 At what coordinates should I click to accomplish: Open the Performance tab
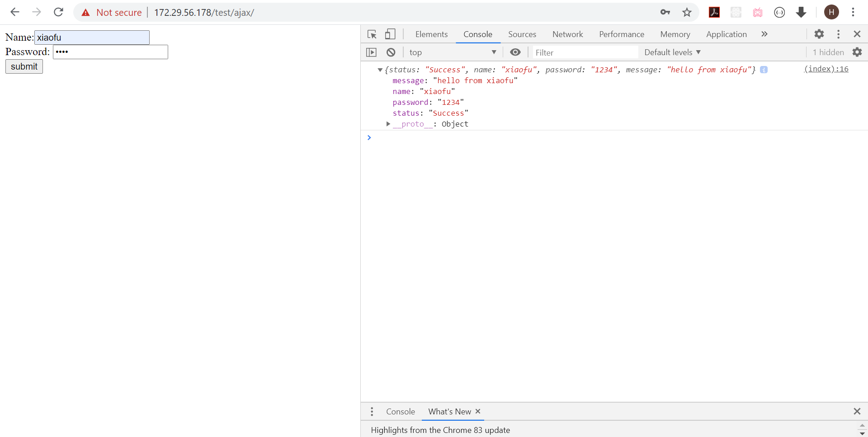click(622, 34)
